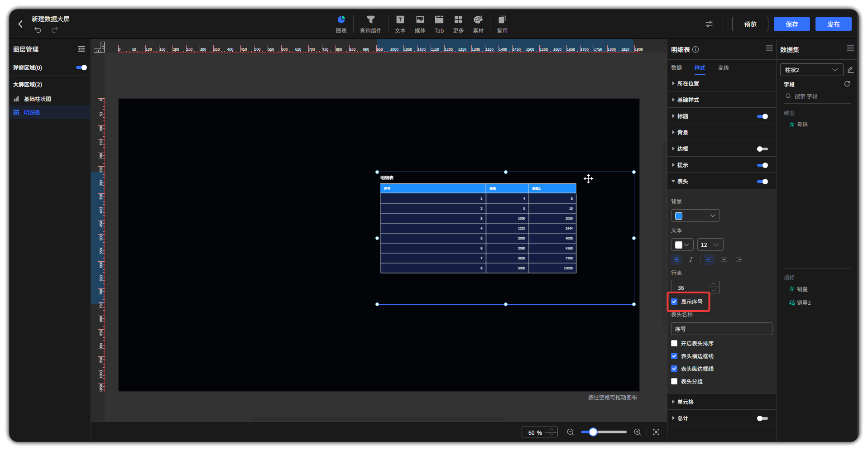Click the zoom in magnifier icon

(x=638, y=432)
